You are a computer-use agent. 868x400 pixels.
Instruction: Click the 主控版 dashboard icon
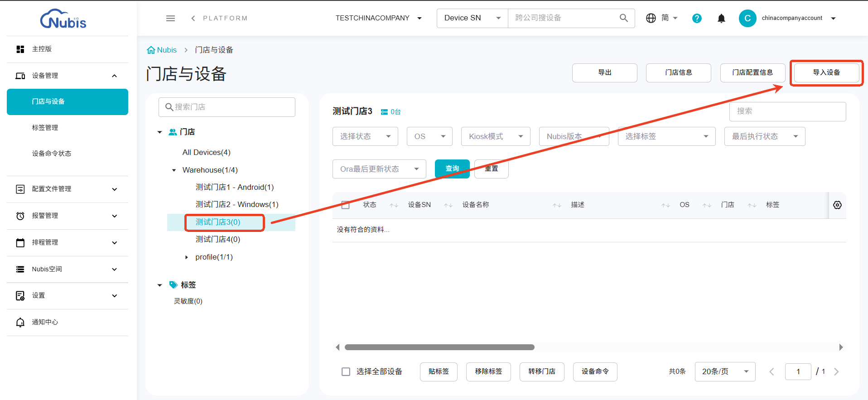click(x=20, y=49)
